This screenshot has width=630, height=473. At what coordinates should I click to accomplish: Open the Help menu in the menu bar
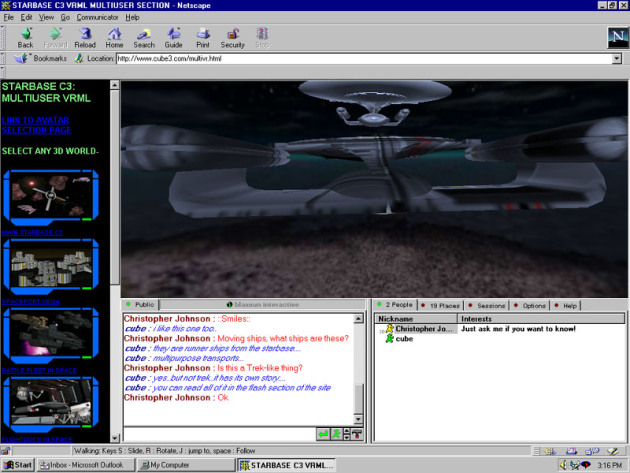[x=132, y=17]
